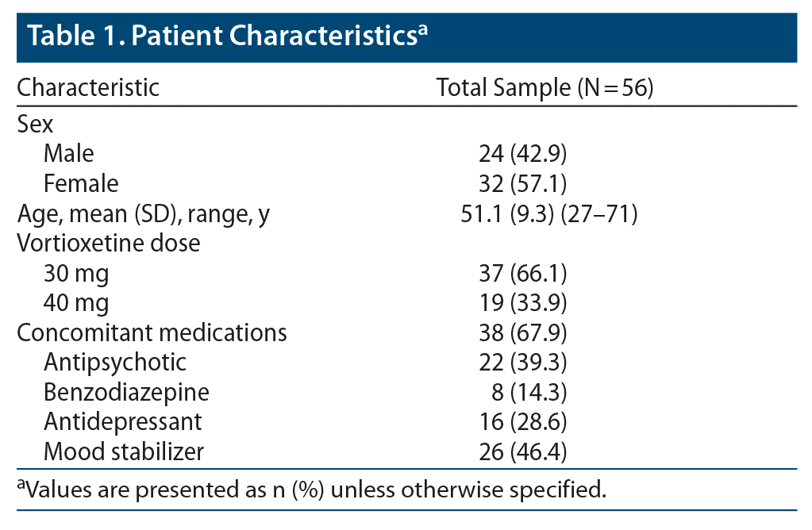Select the "Antidepressant" row label
Image resolution: width=812 pixels, height=530 pixels.
[123, 422]
